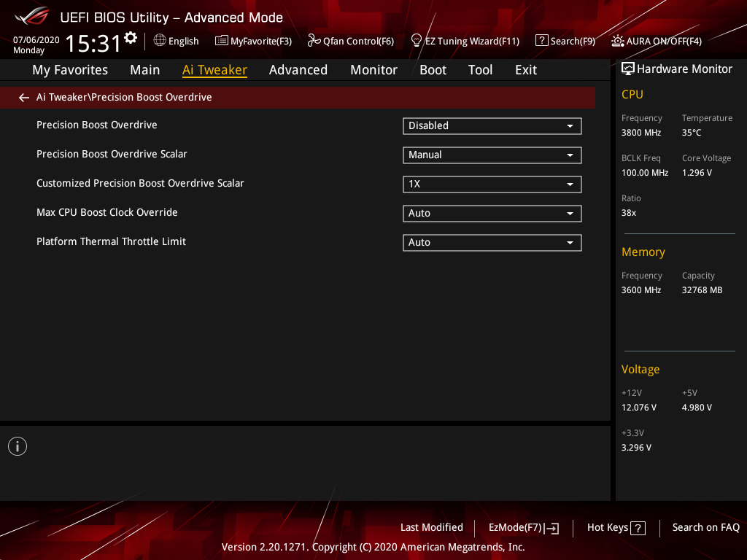The width and height of the screenshot is (747, 560).
Task: Switch to the Tool tab
Action: click(x=480, y=70)
